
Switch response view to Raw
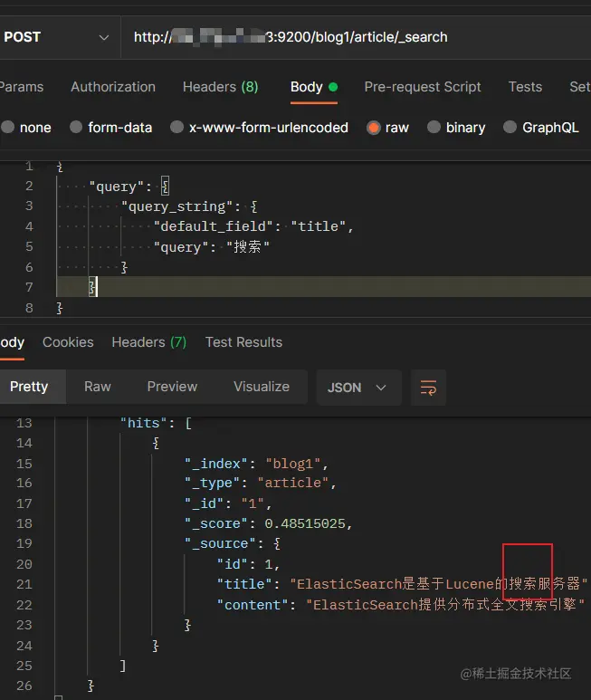point(97,387)
